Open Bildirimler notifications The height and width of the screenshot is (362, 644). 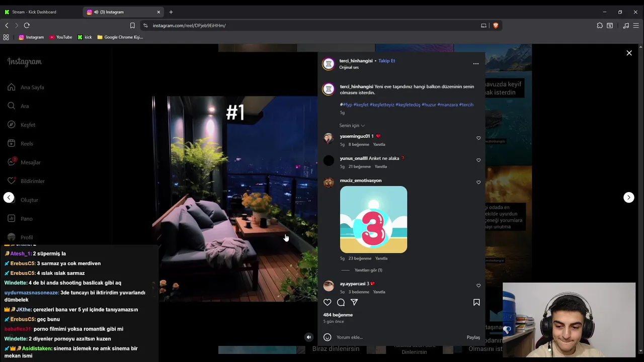click(26, 181)
